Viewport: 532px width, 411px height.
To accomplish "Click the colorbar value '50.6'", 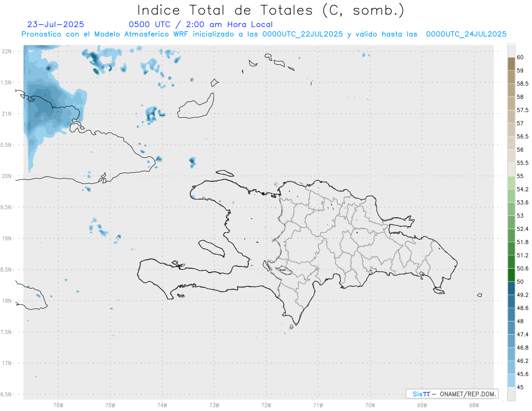I will pos(523,269).
